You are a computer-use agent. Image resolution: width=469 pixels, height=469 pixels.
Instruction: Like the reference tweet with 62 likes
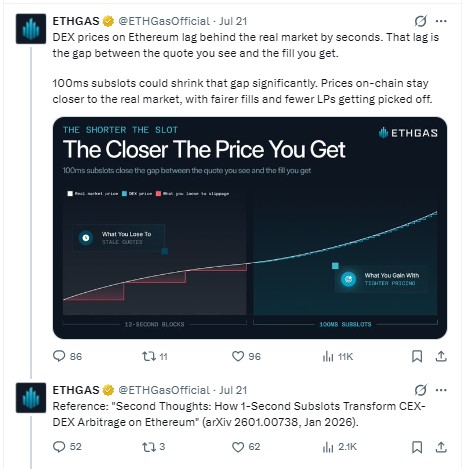pyautogui.click(x=246, y=447)
